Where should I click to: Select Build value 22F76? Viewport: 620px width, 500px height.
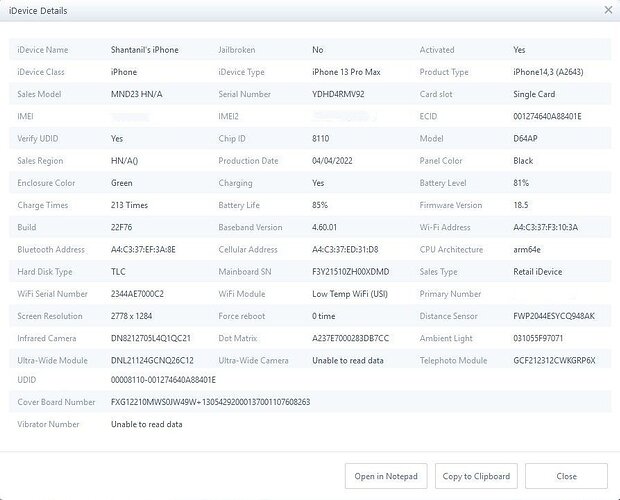click(121, 227)
